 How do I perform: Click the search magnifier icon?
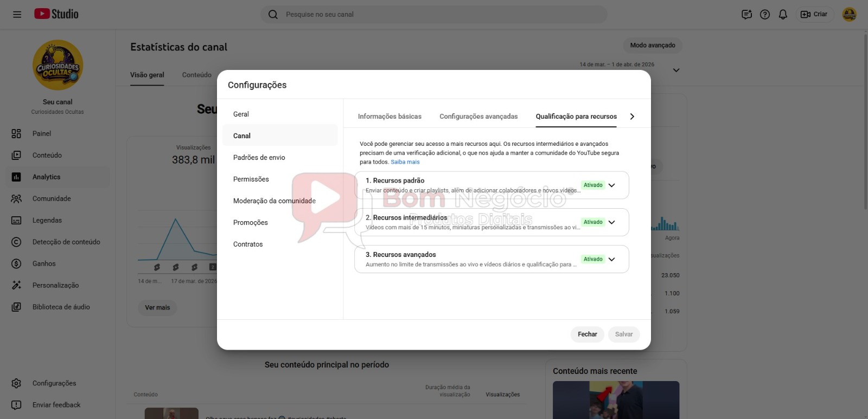point(273,15)
